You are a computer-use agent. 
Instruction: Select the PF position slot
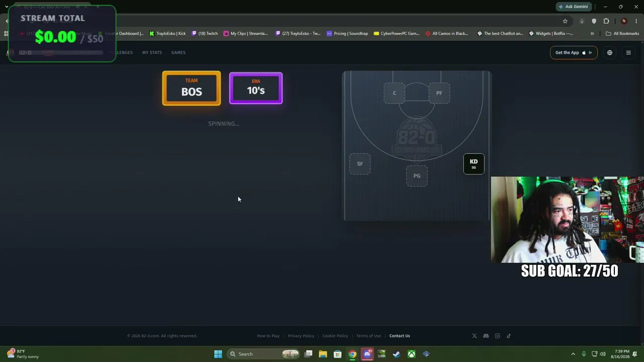point(439,93)
